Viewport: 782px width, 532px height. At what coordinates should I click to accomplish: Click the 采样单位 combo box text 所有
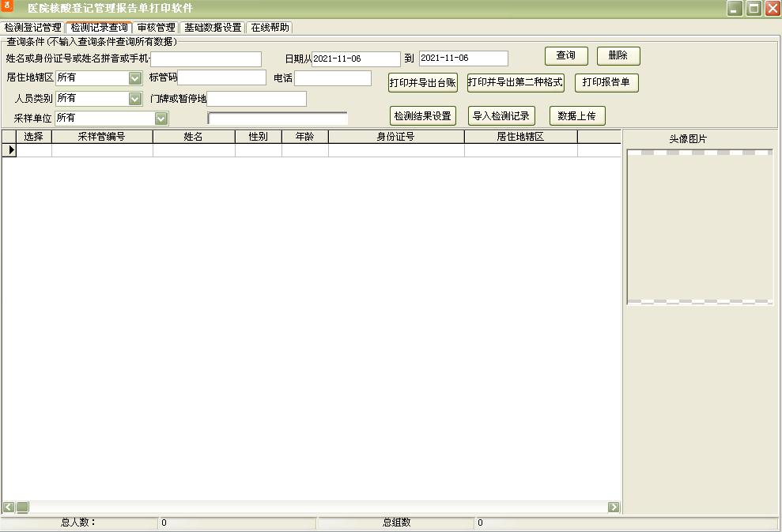66,118
